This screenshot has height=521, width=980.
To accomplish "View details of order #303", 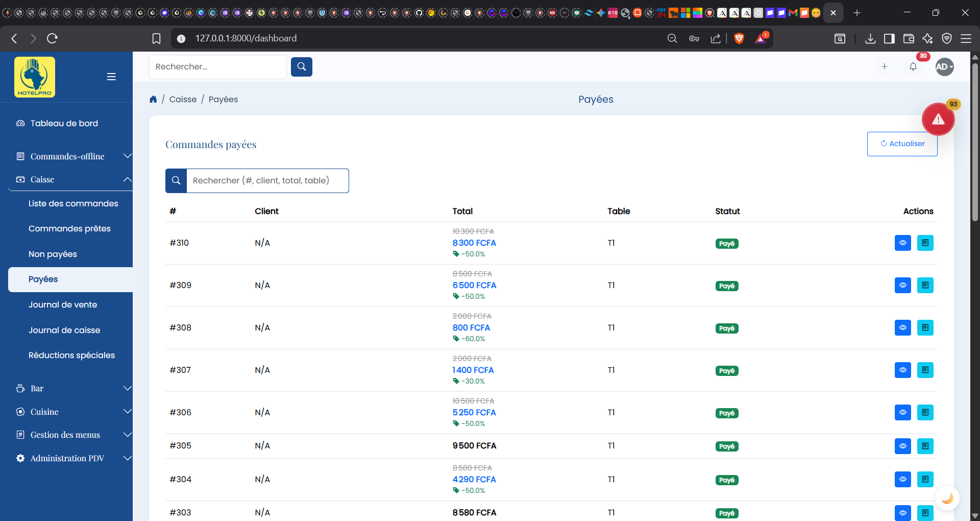I will pos(903,512).
